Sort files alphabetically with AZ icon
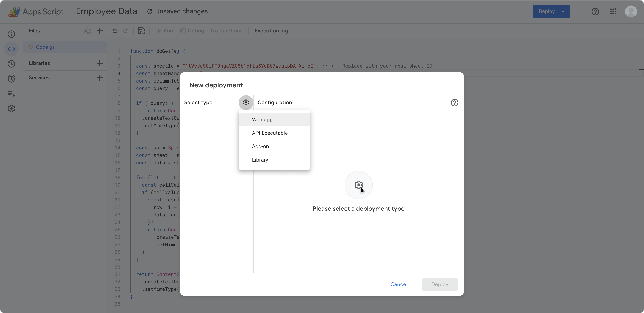This screenshot has width=644, height=313. click(87, 31)
